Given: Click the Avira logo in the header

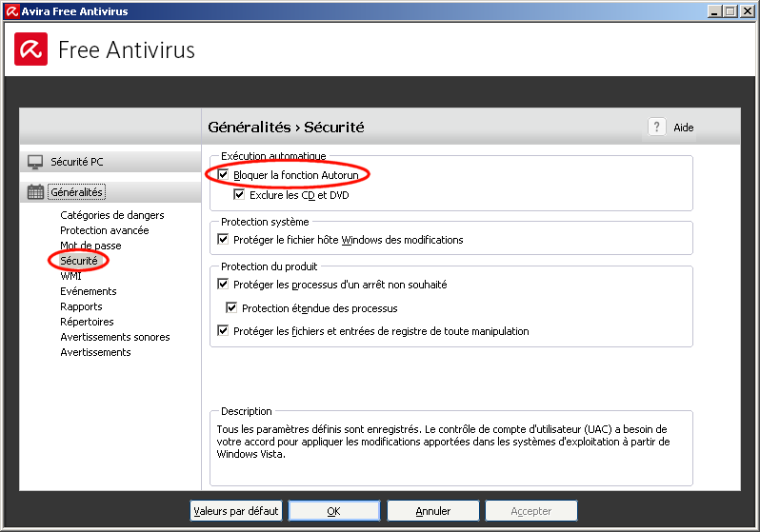Looking at the screenshot, I should click(31, 49).
